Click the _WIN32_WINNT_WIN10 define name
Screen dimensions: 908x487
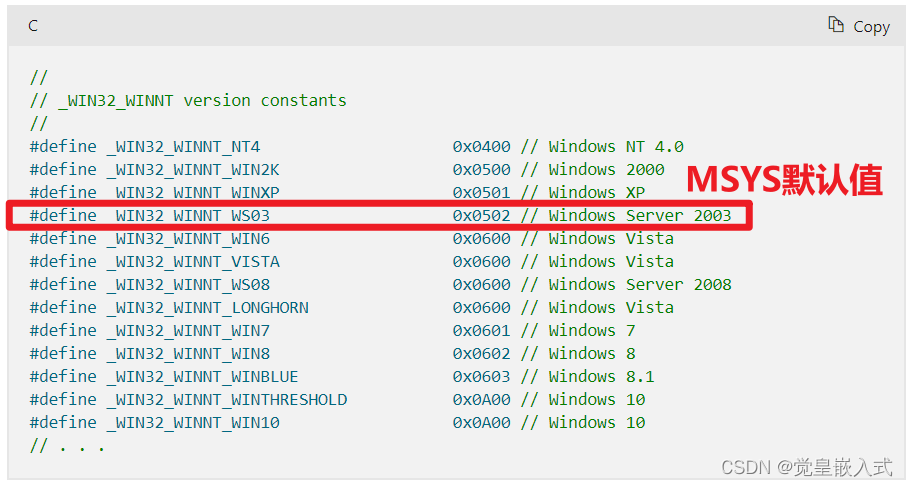pyautogui.click(x=193, y=423)
